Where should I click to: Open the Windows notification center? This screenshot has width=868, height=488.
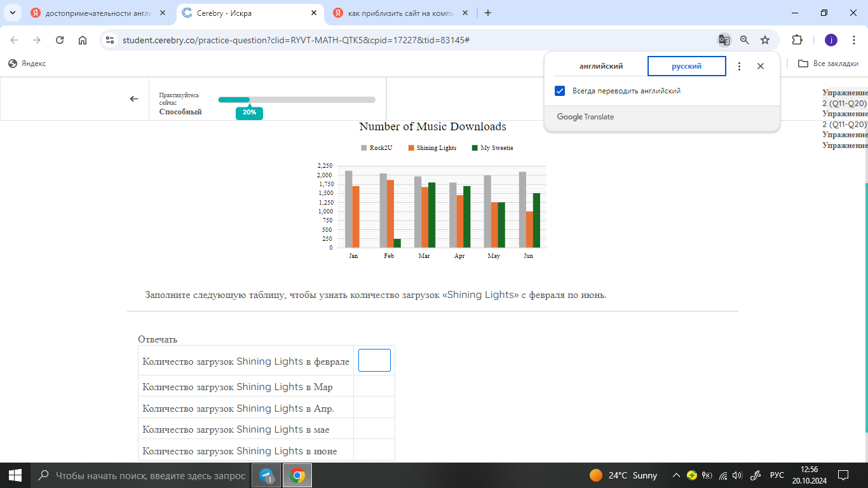tap(843, 475)
